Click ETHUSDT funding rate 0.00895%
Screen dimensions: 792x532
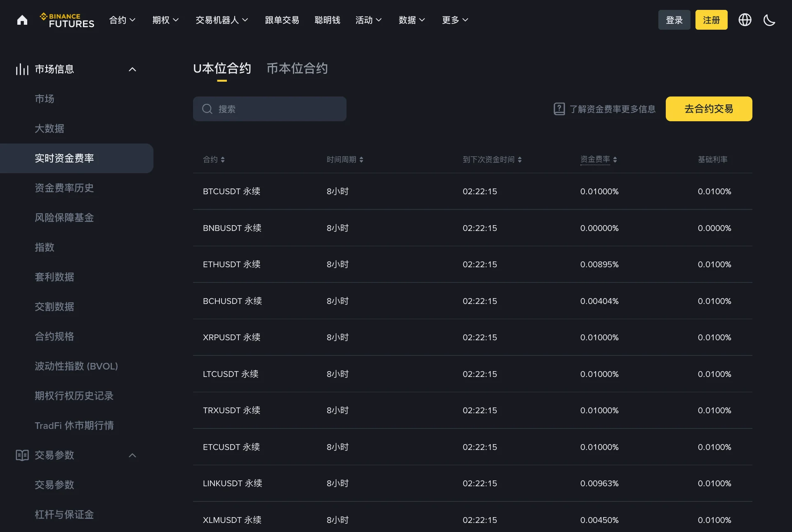[x=599, y=264]
